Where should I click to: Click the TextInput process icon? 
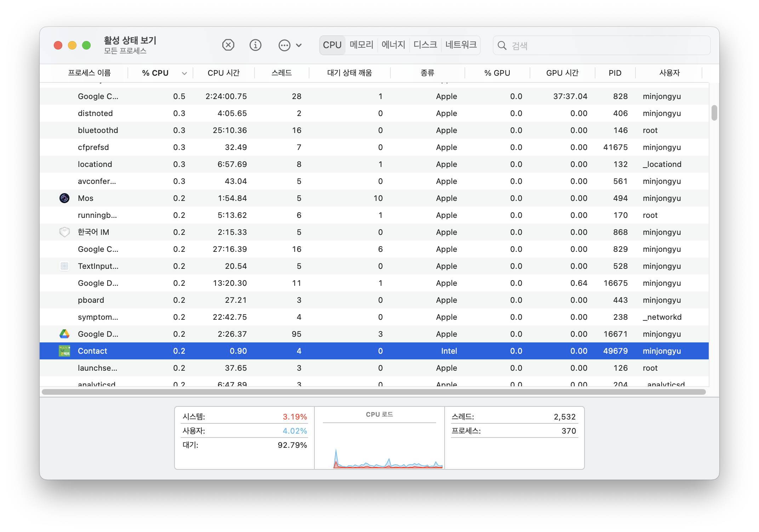click(x=64, y=266)
